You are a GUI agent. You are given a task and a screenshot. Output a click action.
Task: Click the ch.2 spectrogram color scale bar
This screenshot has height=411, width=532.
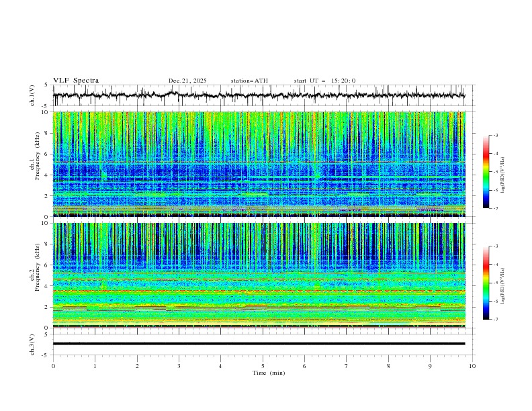point(486,283)
